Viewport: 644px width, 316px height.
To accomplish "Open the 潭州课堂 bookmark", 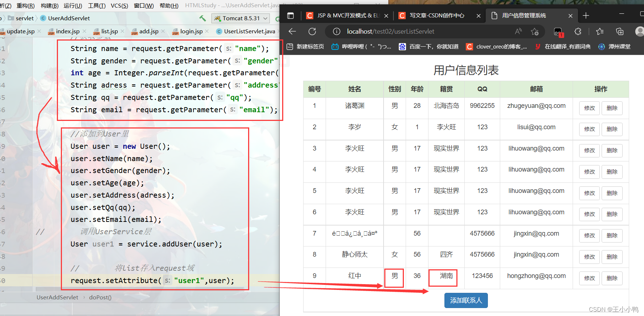I will click(x=614, y=47).
